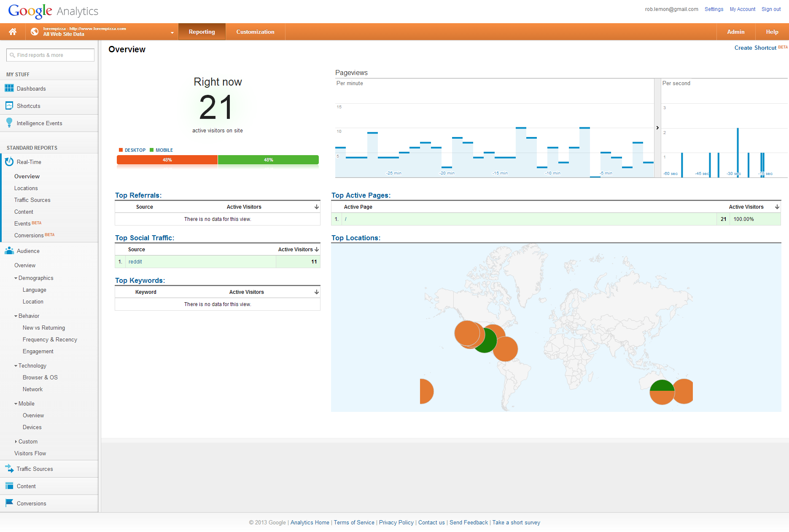Collapse the Demographics section
789x532 pixels.
[x=16, y=278]
